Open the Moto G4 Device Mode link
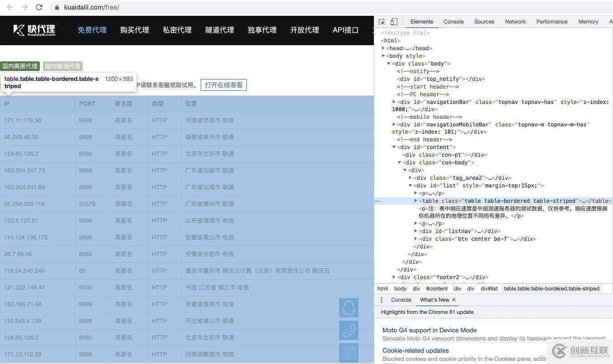The image size is (613, 364). (429, 330)
